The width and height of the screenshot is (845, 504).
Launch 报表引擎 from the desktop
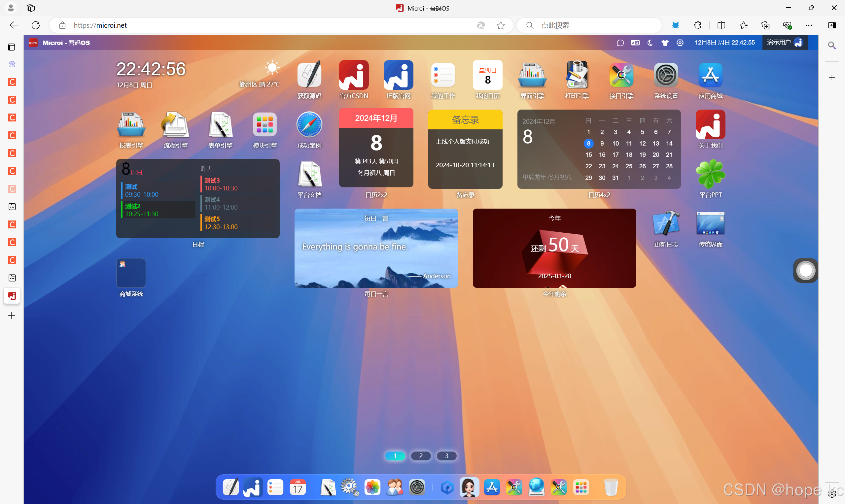click(x=131, y=125)
